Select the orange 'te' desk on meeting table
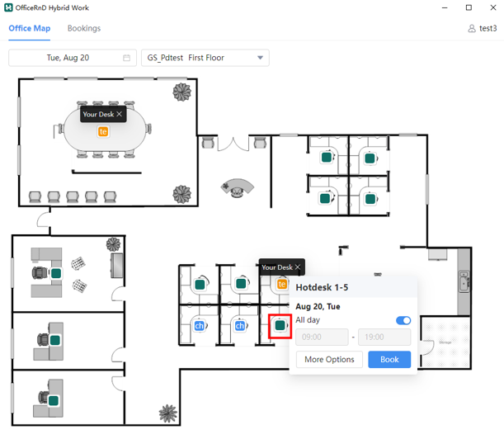 (103, 131)
